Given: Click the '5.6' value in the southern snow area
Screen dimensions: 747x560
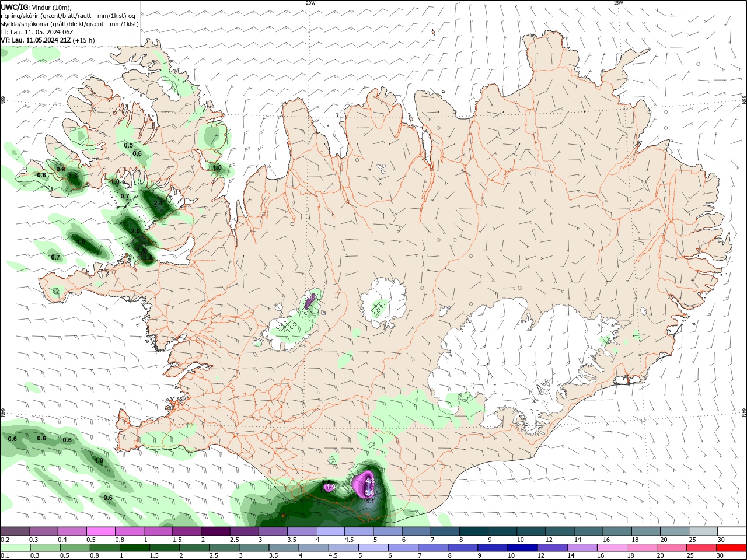Looking at the screenshot, I should click(x=369, y=493).
